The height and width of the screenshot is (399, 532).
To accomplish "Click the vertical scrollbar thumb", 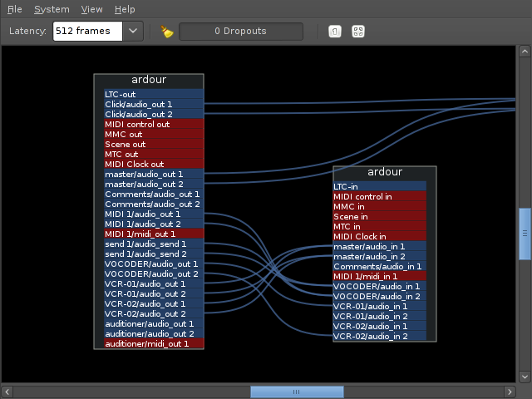I will coord(525,234).
